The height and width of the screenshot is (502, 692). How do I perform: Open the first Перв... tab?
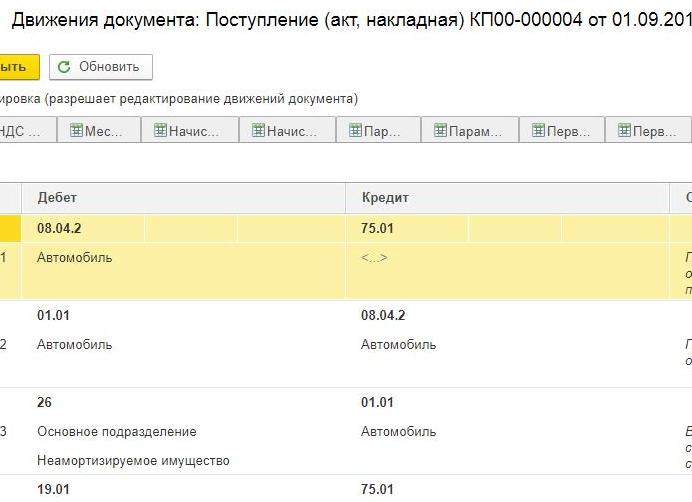[561, 130]
